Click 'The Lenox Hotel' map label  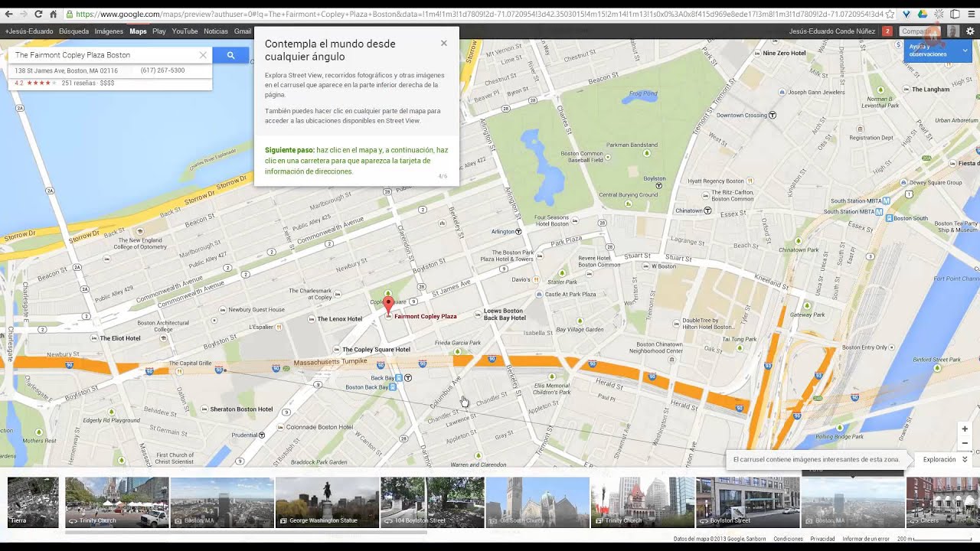[x=339, y=319]
